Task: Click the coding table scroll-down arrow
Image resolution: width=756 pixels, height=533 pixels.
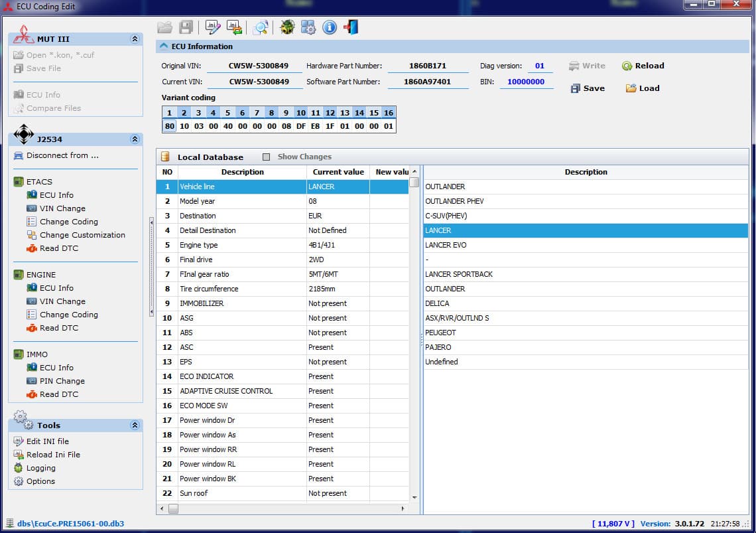Action: click(414, 497)
